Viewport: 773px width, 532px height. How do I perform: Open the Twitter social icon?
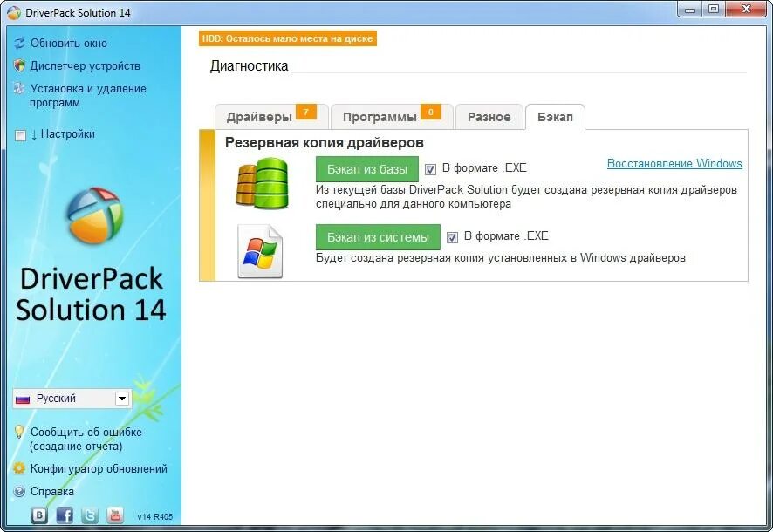(x=90, y=515)
